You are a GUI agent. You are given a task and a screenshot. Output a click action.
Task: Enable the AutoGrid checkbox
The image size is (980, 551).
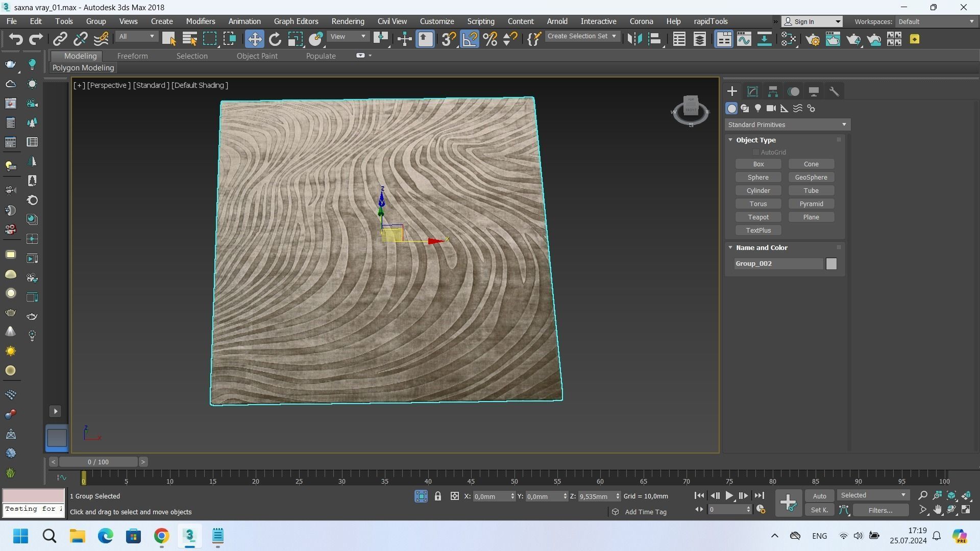[755, 152]
